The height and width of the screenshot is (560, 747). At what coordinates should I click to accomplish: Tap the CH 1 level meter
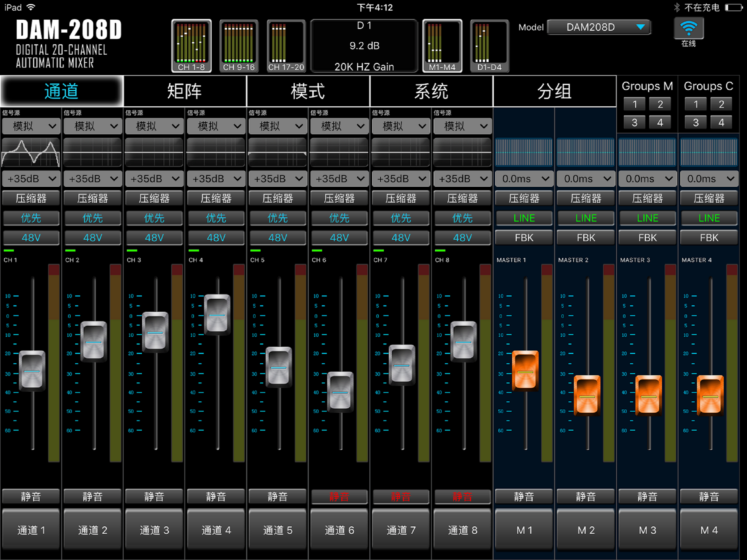[x=54, y=363]
